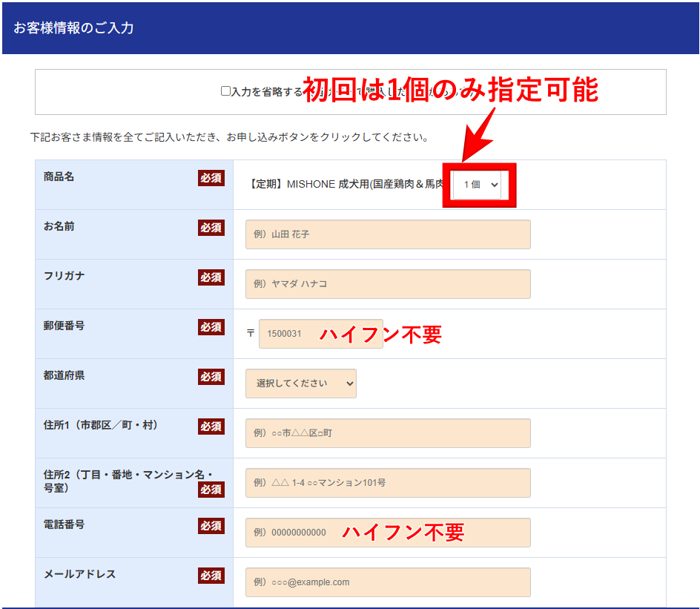Click the 必須 badge beside 商品名

(211, 178)
